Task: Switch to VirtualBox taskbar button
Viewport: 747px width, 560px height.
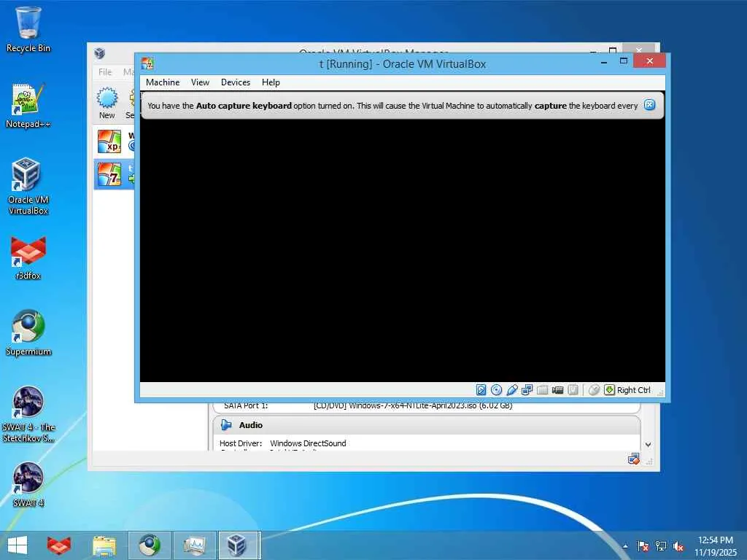Action: tap(239, 545)
